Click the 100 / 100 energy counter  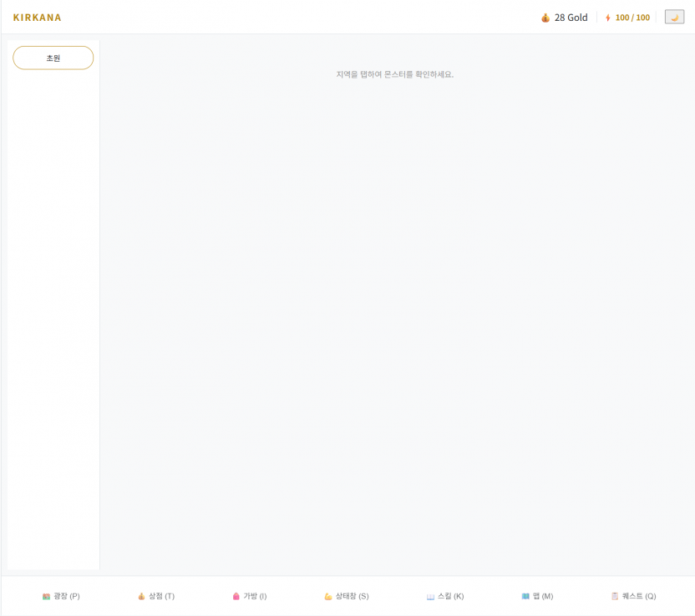pos(632,18)
